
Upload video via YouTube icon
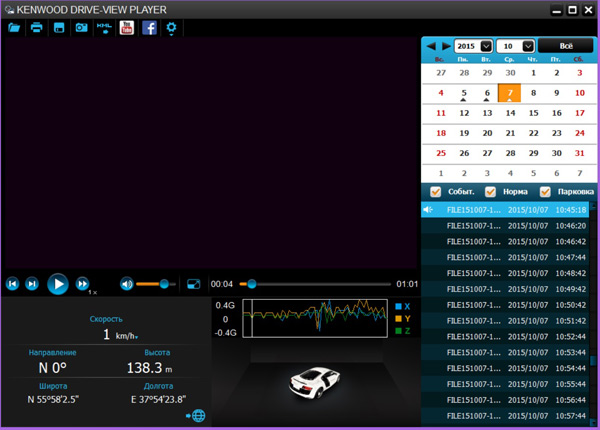click(x=127, y=28)
